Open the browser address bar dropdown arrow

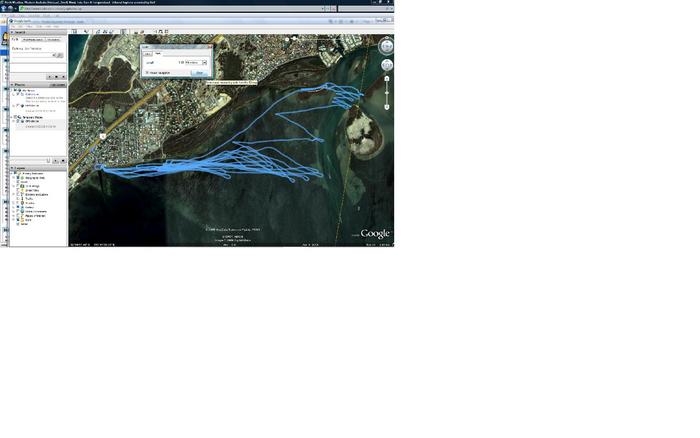click(x=323, y=8)
